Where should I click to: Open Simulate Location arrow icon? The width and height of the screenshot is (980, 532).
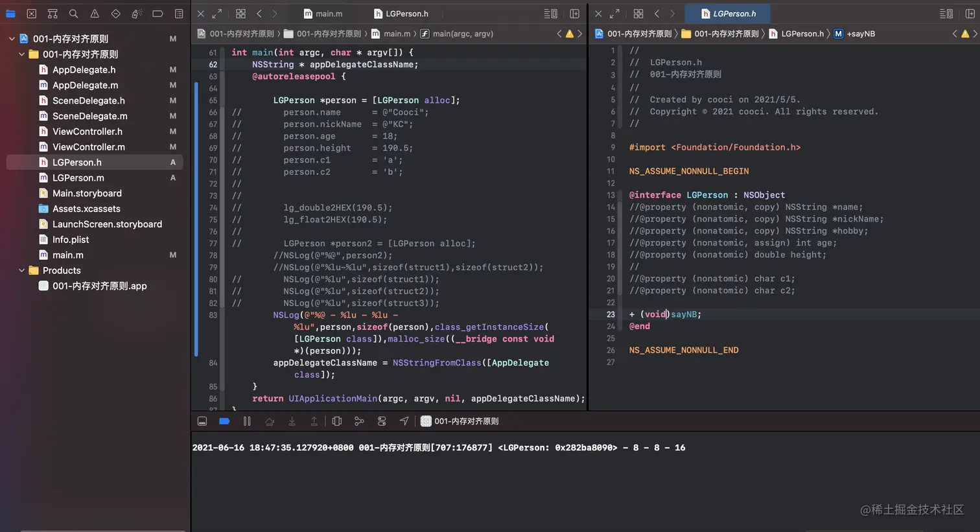point(404,421)
